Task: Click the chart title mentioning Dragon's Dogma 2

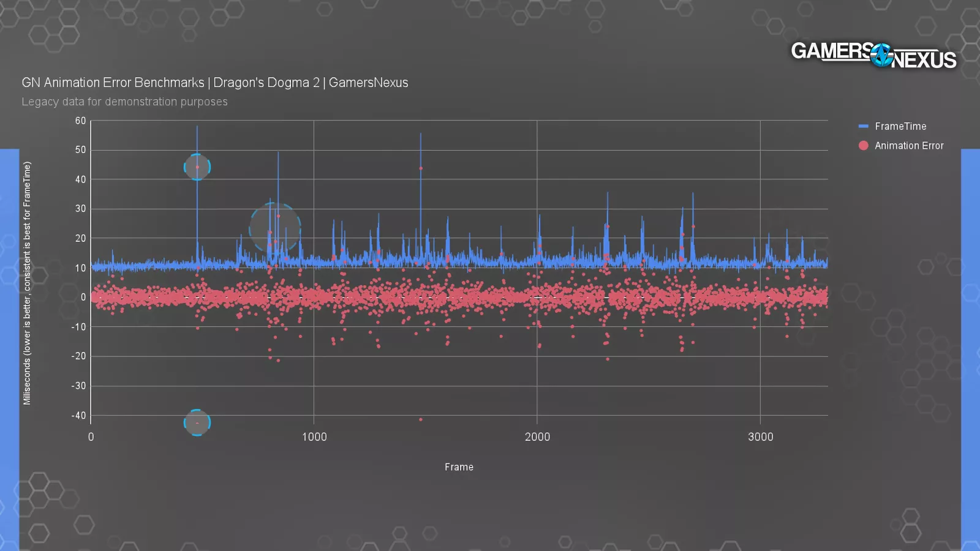Action: click(215, 83)
